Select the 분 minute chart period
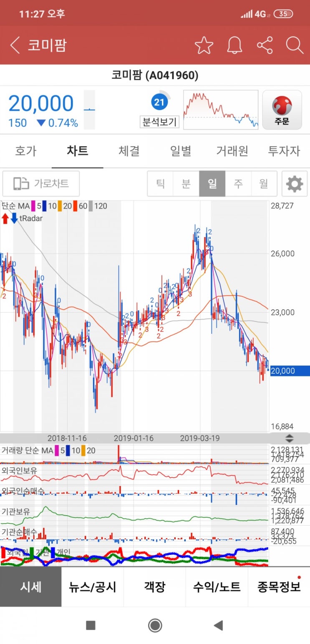 point(186,183)
